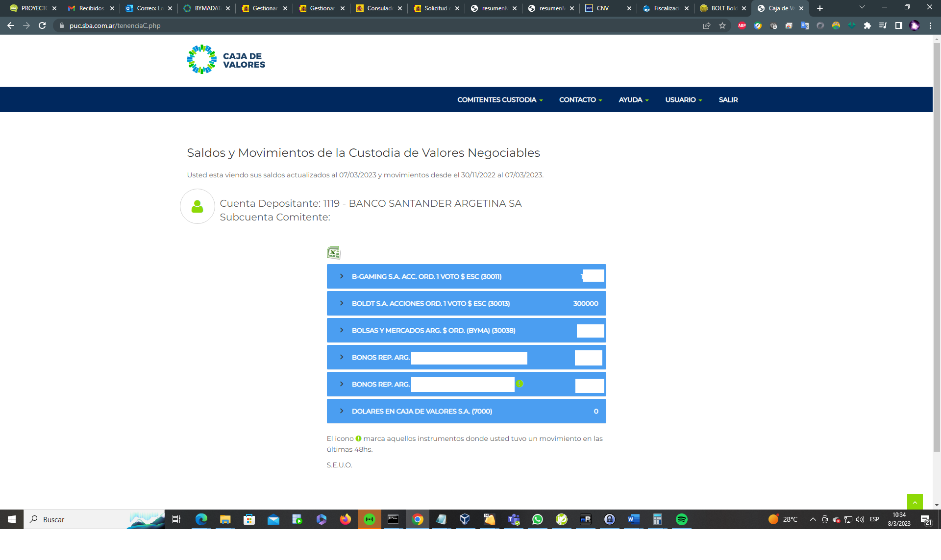
Task: Share this page using the share icon
Action: pos(707,25)
